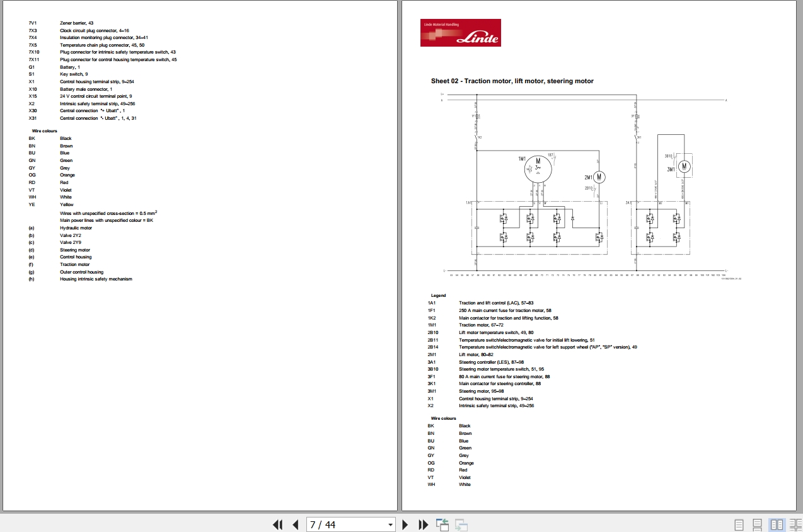
Task: Click the 2M1 lift motor symbol
Action: click(599, 177)
